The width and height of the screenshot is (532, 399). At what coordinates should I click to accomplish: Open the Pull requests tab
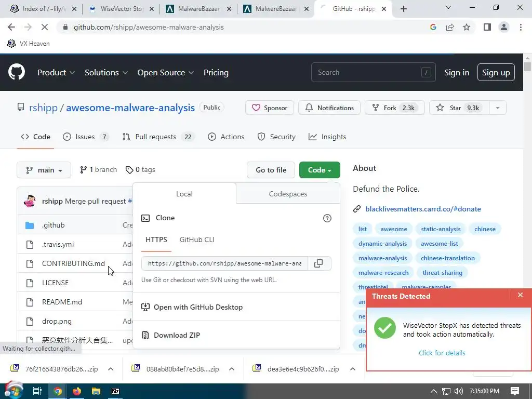click(x=158, y=137)
